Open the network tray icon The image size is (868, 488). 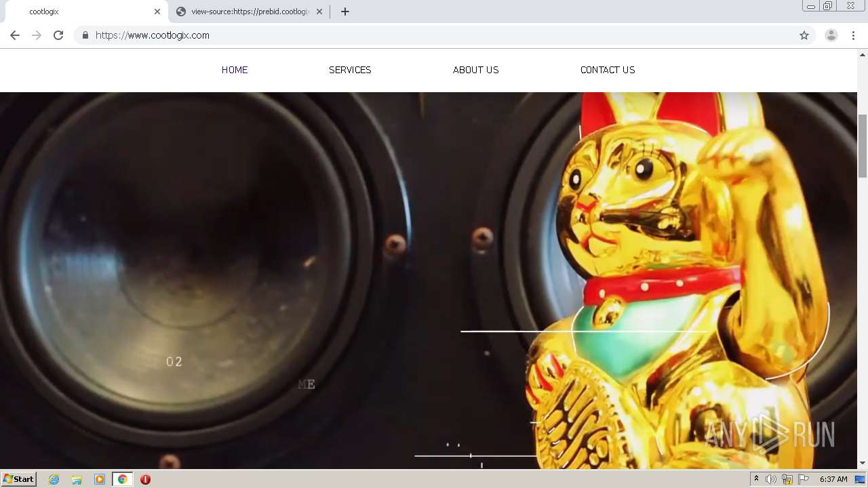click(x=787, y=479)
